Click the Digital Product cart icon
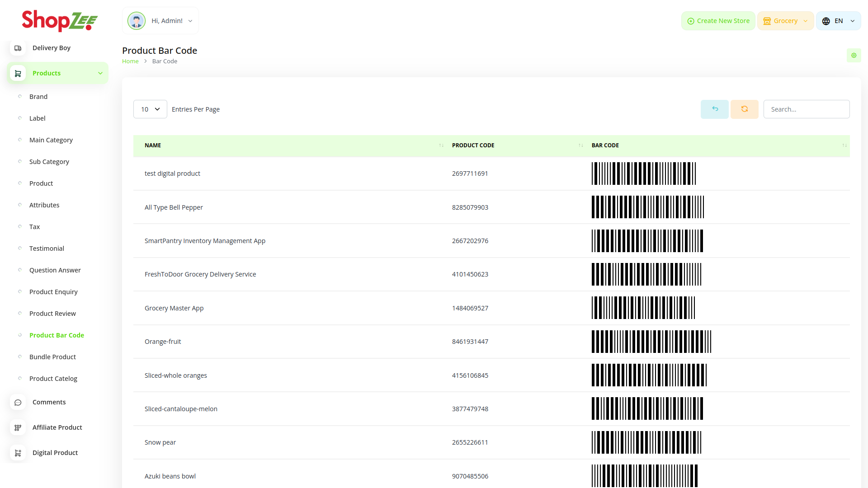Screen dimensions: 868x488 (18, 453)
